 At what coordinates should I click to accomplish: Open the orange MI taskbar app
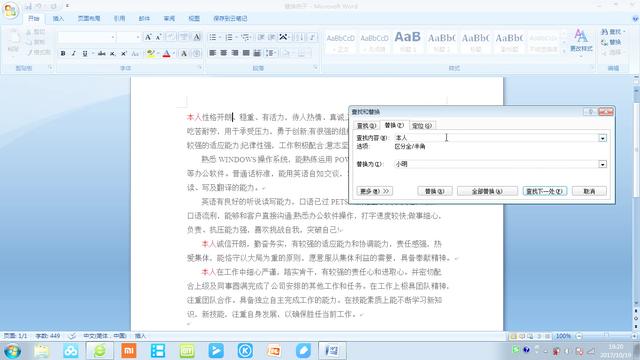pyautogui.click(x=129, y=351)
